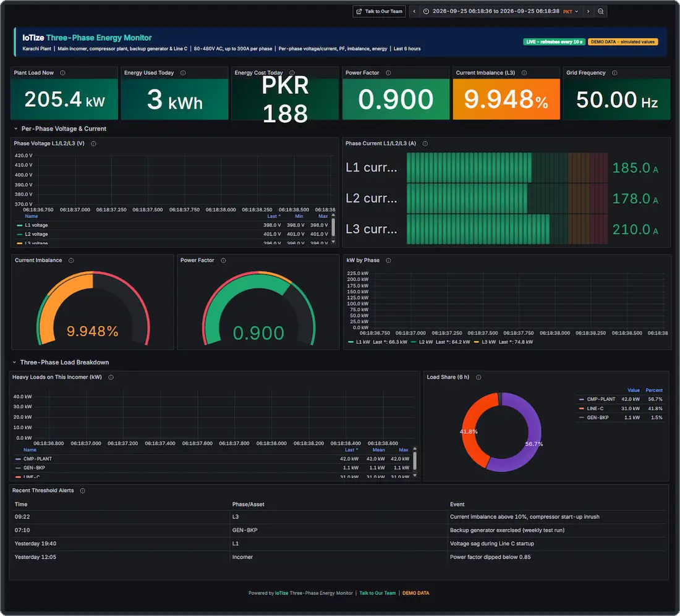Screen dimensions: 680x616
Task: Sort voltage legend by Last column
Action: click(x=274, y=216)
